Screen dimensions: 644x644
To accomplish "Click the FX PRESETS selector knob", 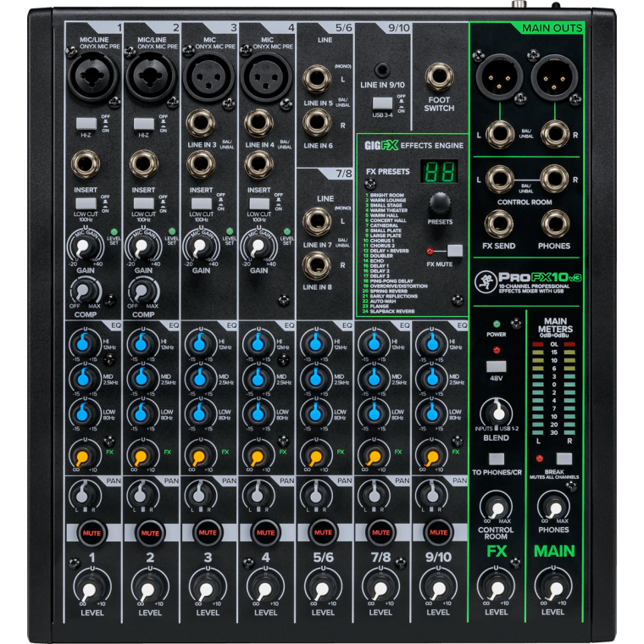I will click(x=439, y=203).
